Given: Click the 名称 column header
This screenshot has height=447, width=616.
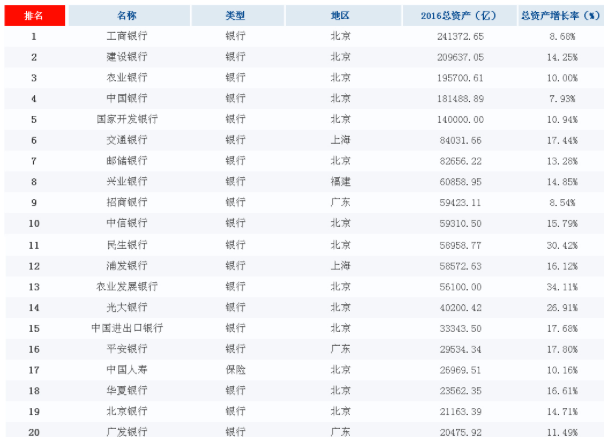Looking at the screenshot, I should click(129, 16).
